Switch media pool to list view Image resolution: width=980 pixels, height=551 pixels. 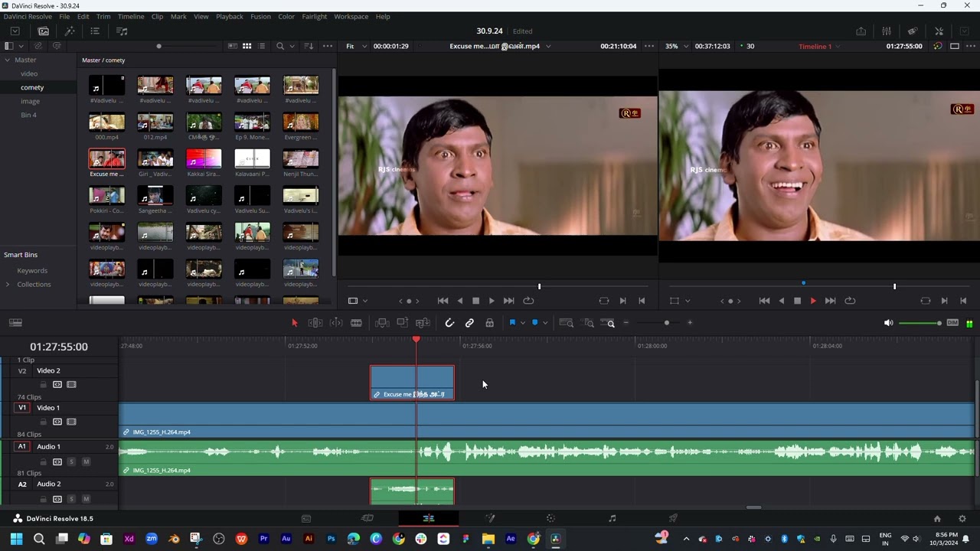[261, 46]
